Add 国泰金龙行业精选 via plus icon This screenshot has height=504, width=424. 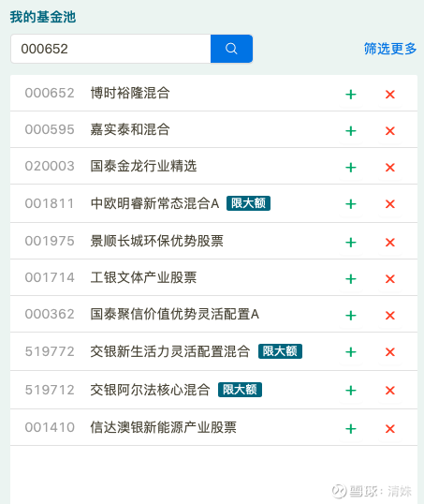351,168
